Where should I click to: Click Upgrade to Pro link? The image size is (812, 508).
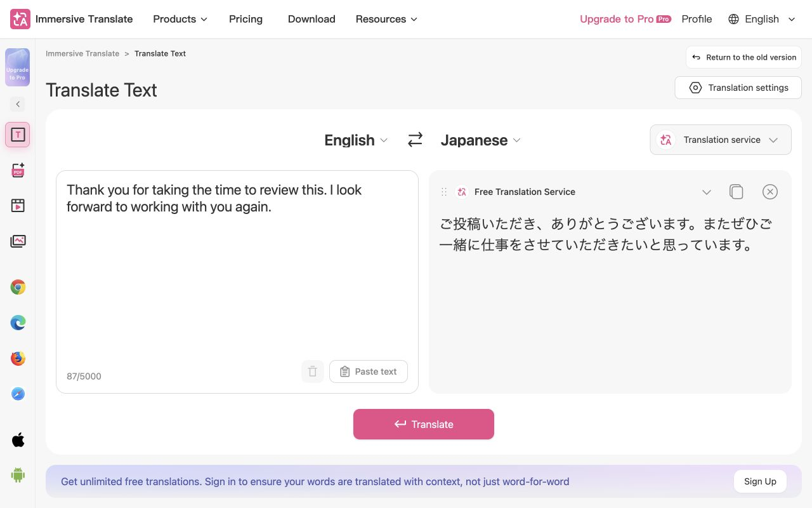point(625,19)
